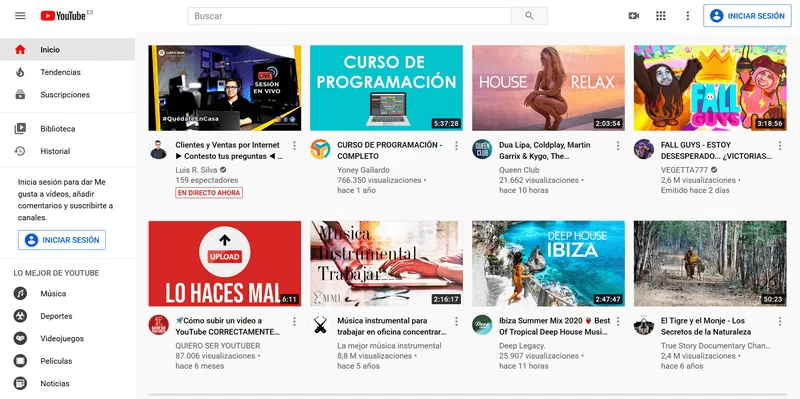
Task: Click the sidebar INICIAR SESIÓN button
Action: point(62,240)
